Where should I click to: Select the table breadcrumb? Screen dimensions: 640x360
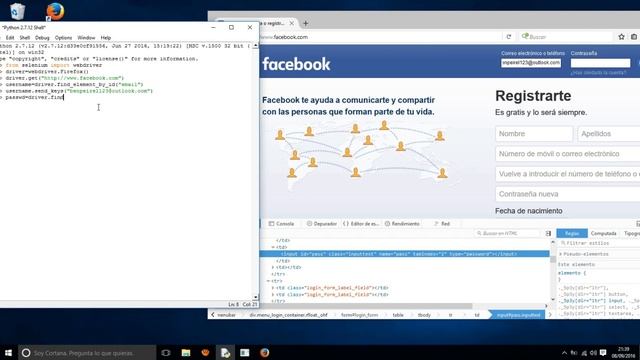coord(398,315)
